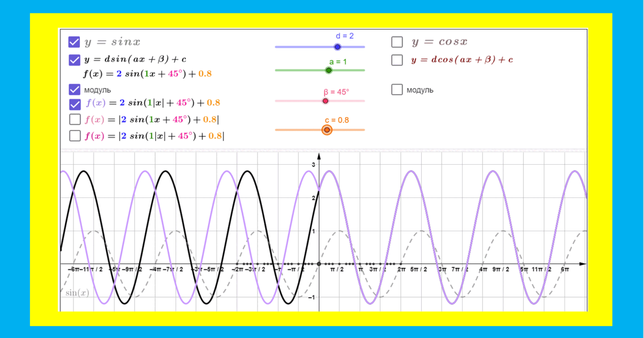Hide the f(x) = 2 sin(1|x|+45°)+0.8 curve
The height and width of the screenshot is (338, 644).
tap(74, 103)
